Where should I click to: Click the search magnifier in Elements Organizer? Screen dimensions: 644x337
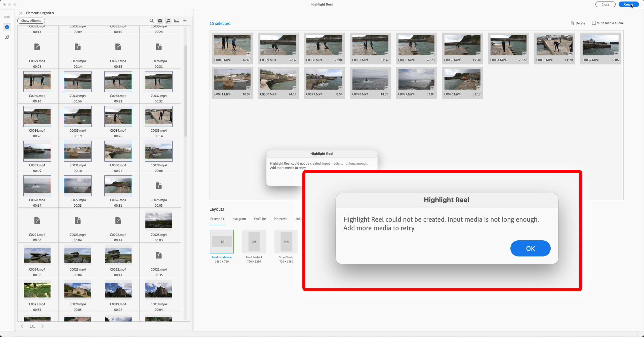coord(151,21)
